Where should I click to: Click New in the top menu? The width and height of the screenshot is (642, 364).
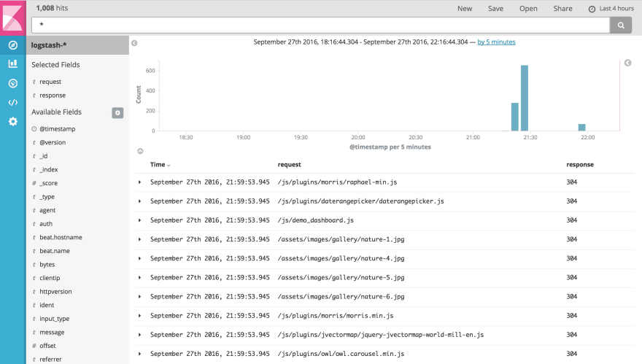click(x=465, y=9)
